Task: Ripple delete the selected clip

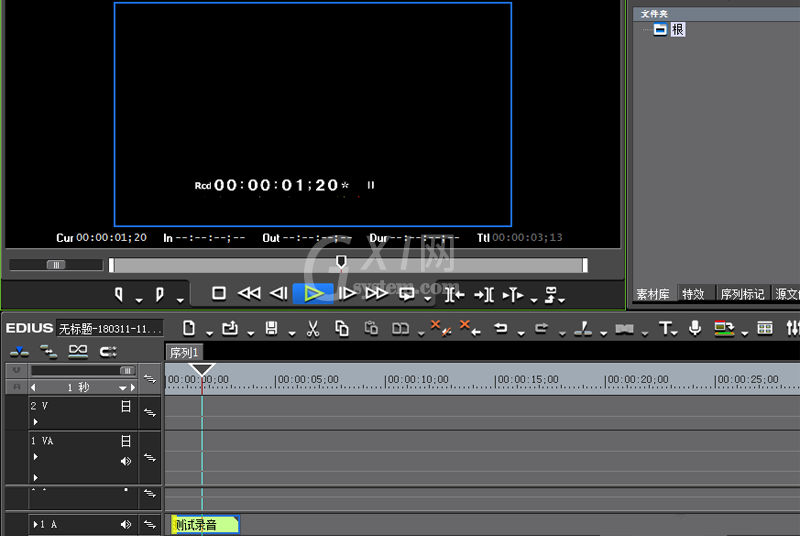Action: (470, 327)
